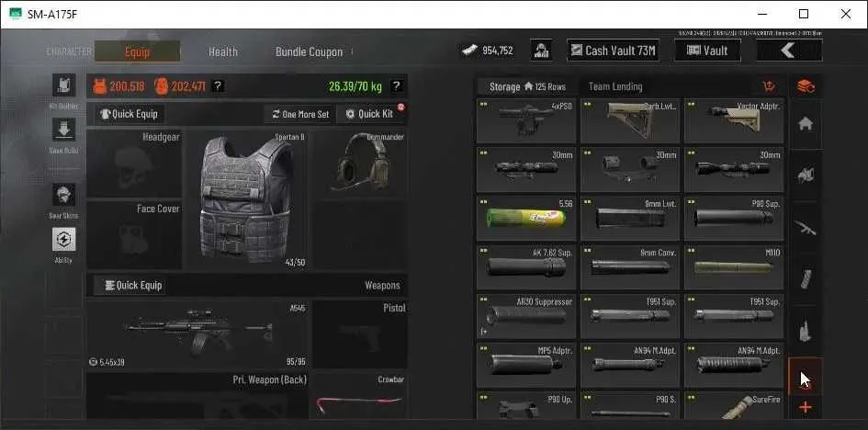
Task: Select the 9mm Lwt. suppressor item
Action: [630, 219]
